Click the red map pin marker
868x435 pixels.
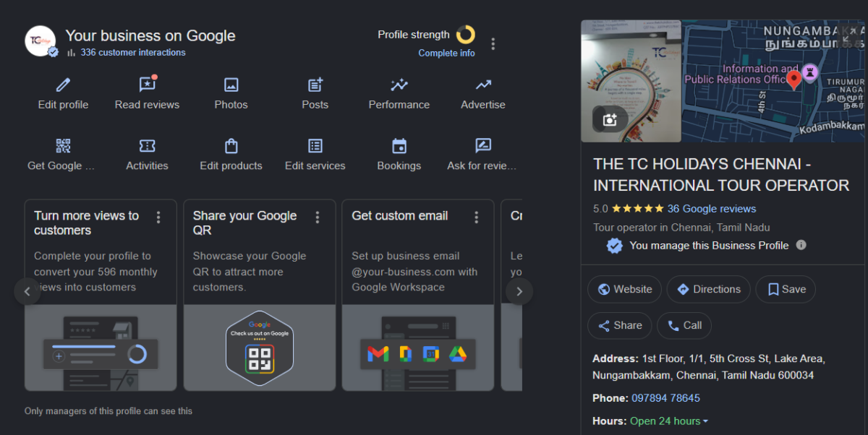coord(794,80)
